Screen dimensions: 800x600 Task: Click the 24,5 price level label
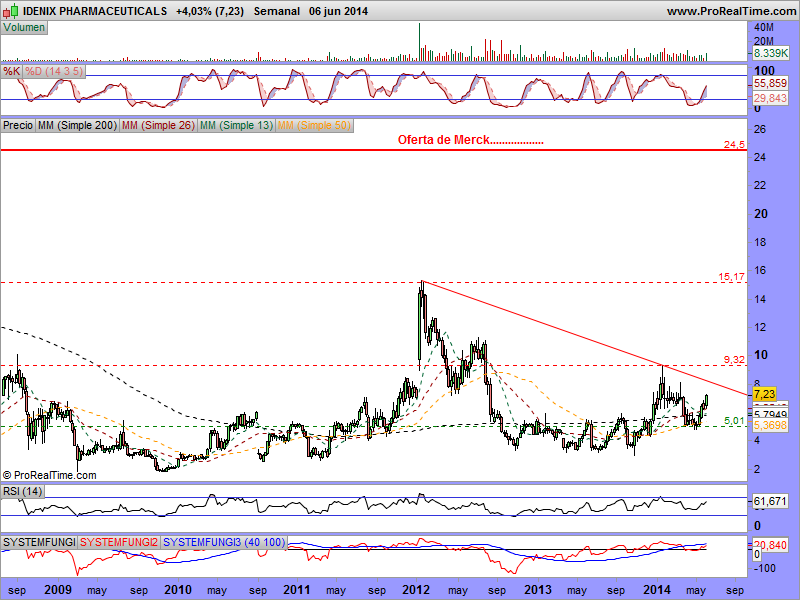[x=734, y=145]
